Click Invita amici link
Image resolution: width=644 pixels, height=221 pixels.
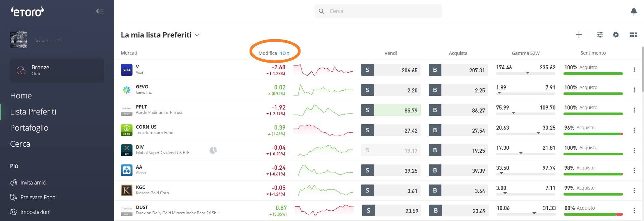coord(28,182)
